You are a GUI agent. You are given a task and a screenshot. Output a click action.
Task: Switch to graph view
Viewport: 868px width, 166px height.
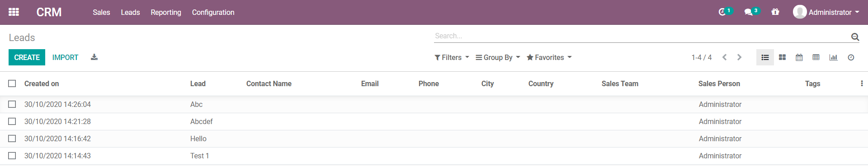click(833, 57)
